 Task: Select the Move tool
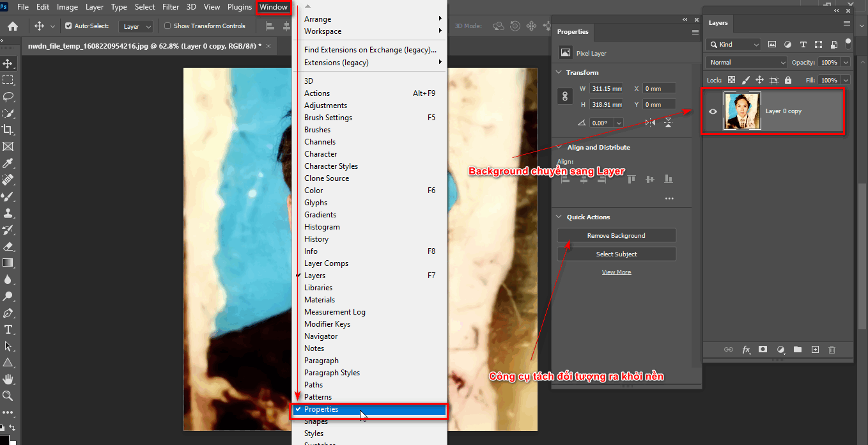[8, 63]
